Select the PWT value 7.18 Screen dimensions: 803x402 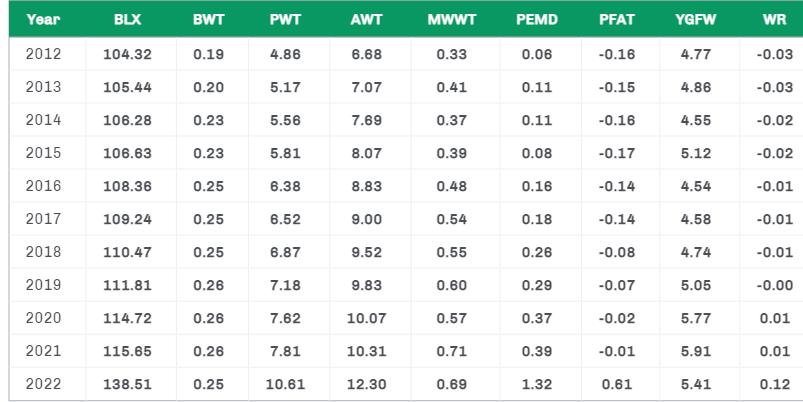pos(286,285)
